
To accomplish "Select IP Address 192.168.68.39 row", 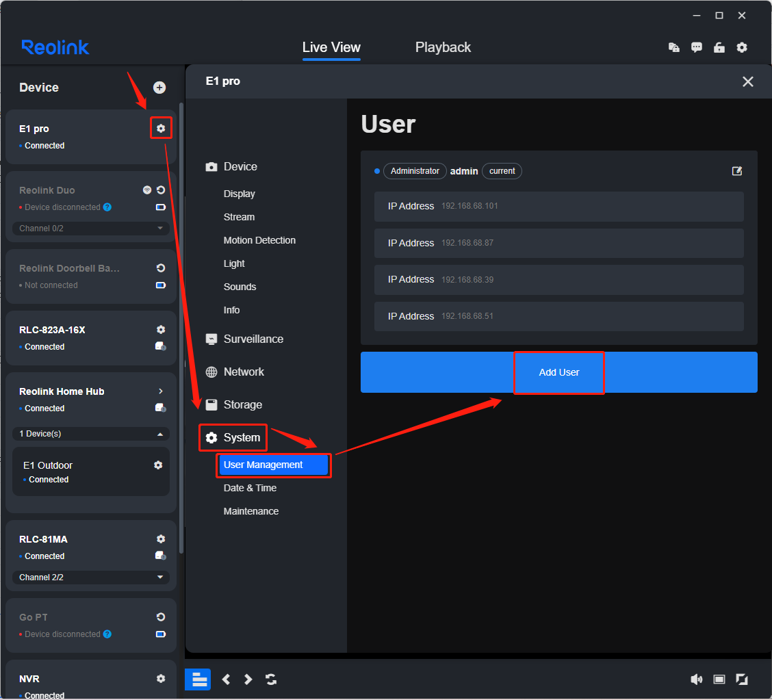I will click(559, 280).
